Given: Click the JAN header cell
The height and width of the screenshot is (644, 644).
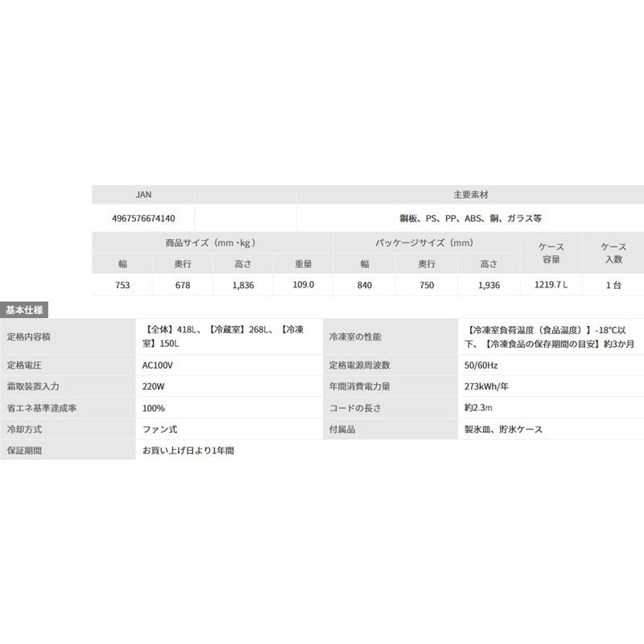Looking at the screenshot, I should click(143, 195).
